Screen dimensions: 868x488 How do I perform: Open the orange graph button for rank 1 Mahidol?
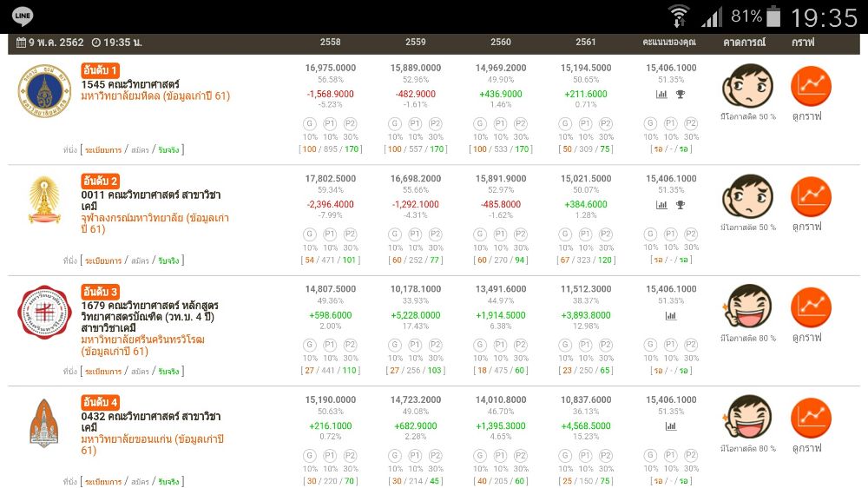pyautogui.click(x=811, y=85)
